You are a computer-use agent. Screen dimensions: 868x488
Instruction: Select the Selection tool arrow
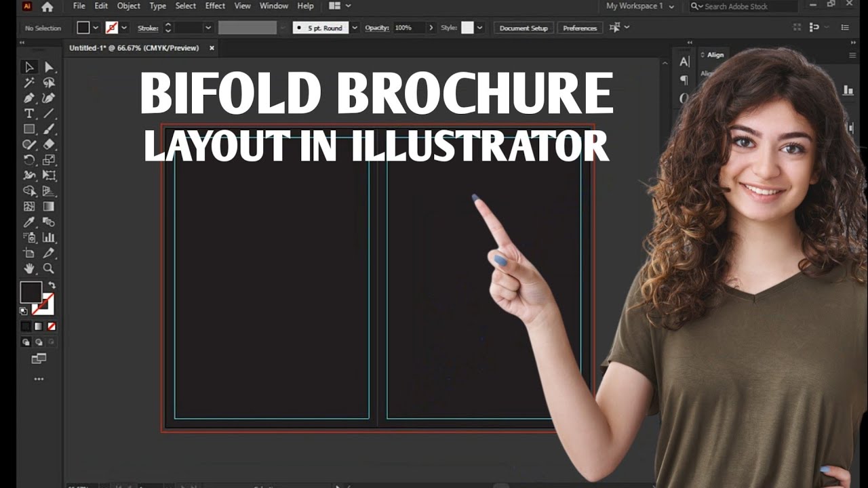coord(29,67)
